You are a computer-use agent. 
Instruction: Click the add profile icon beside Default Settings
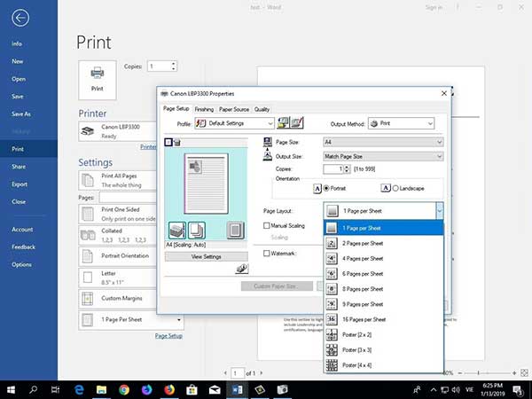pyautogui.click(x=283, y=123)
